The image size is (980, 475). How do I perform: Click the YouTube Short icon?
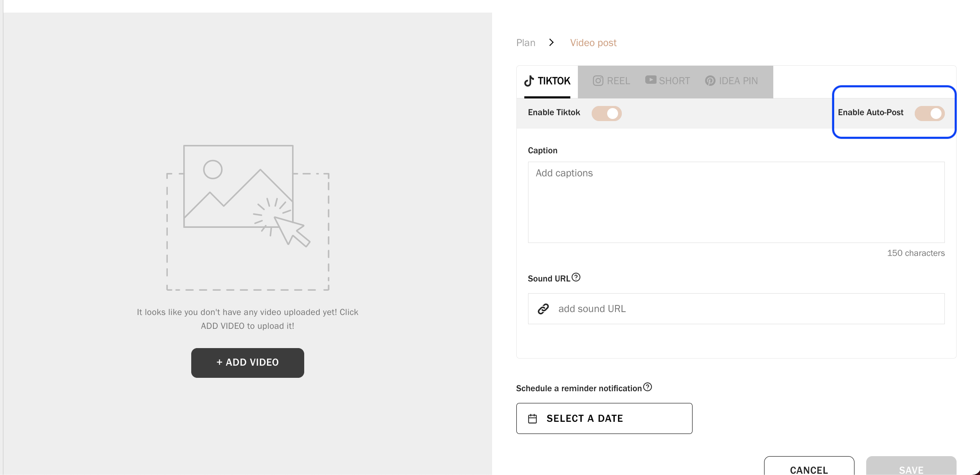(x=651, y=80)
